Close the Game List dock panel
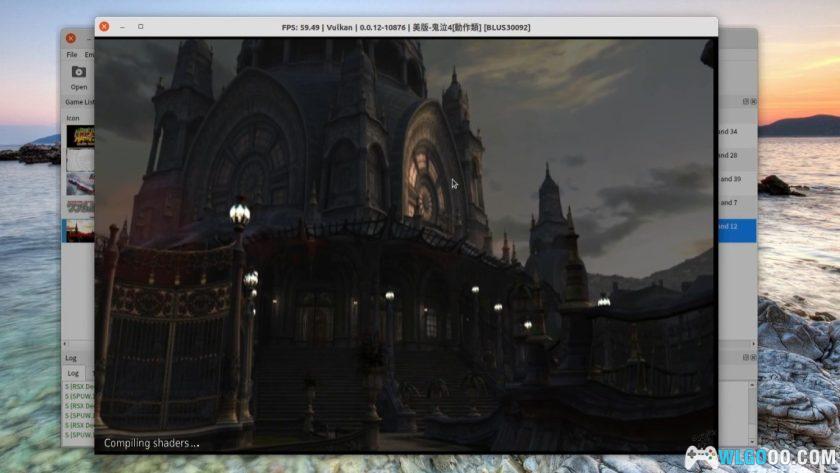 pos(753,101)
